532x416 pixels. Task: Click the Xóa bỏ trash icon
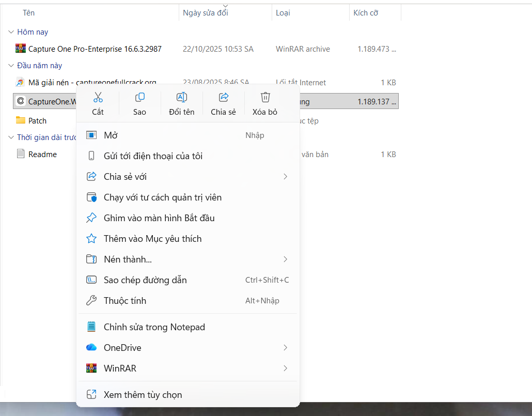pos(265,97)
